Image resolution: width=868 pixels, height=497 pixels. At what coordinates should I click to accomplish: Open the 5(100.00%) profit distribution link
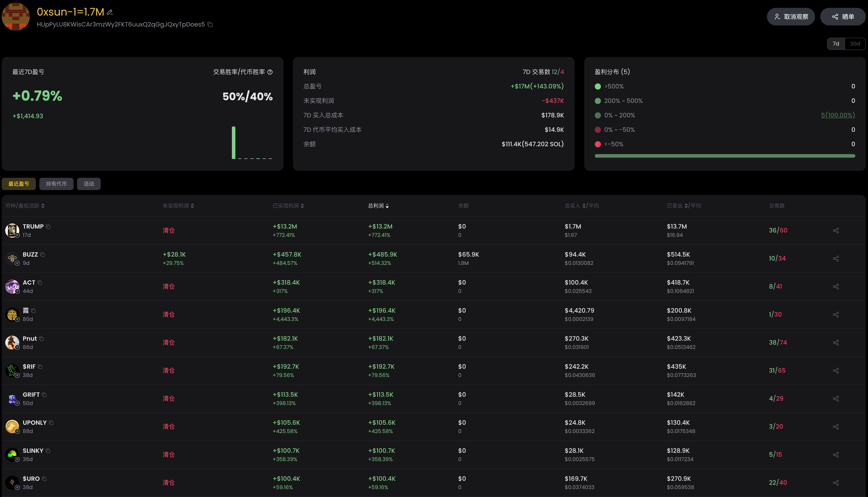pyautogui.click(x=838, y=115)
